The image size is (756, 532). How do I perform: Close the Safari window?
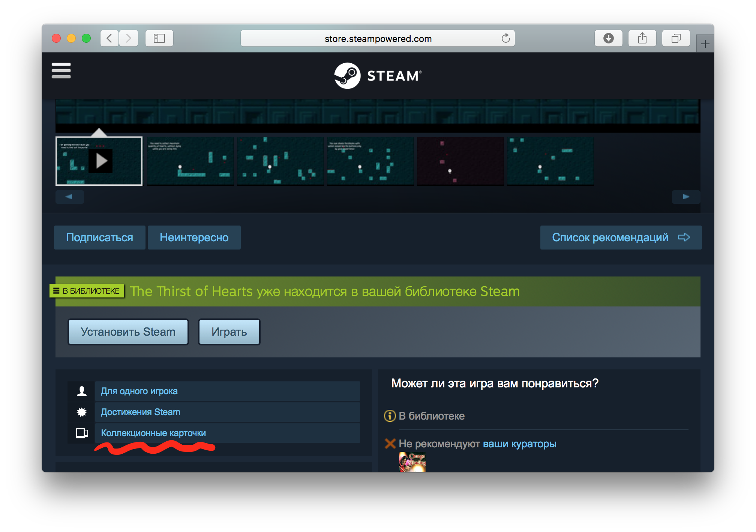click(56, 38)
